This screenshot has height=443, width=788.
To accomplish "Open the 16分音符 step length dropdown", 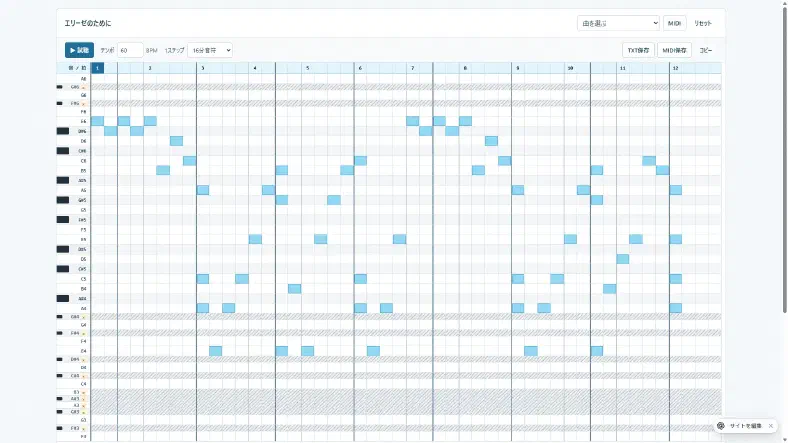I will [210, 50].
